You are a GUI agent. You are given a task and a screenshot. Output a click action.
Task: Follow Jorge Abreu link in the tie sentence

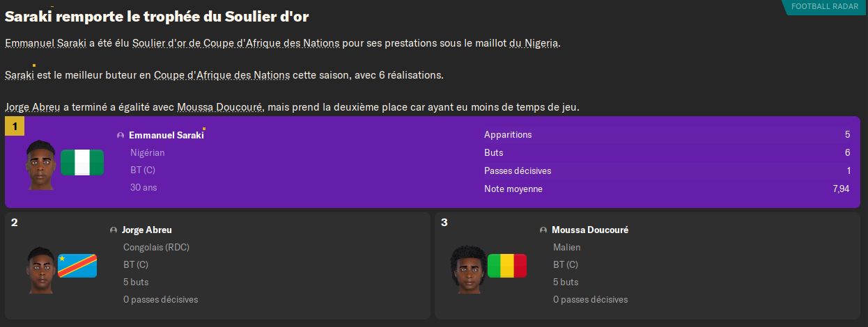(x=32, y=107)
